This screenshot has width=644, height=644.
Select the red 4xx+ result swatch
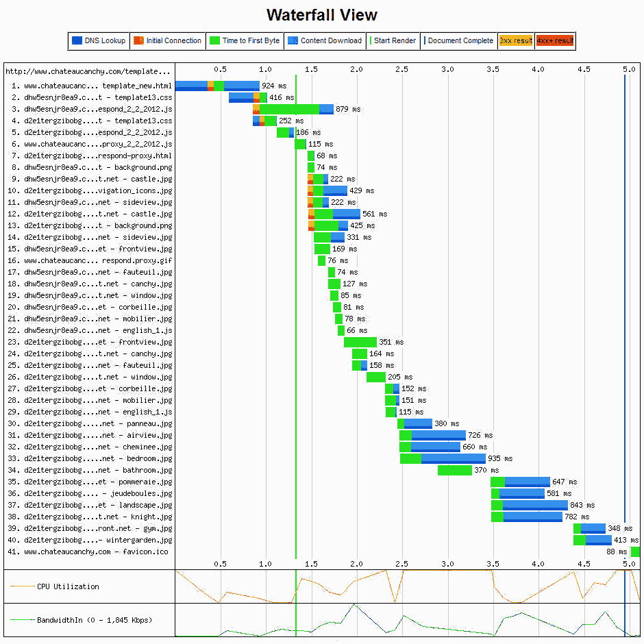(555, 41)
